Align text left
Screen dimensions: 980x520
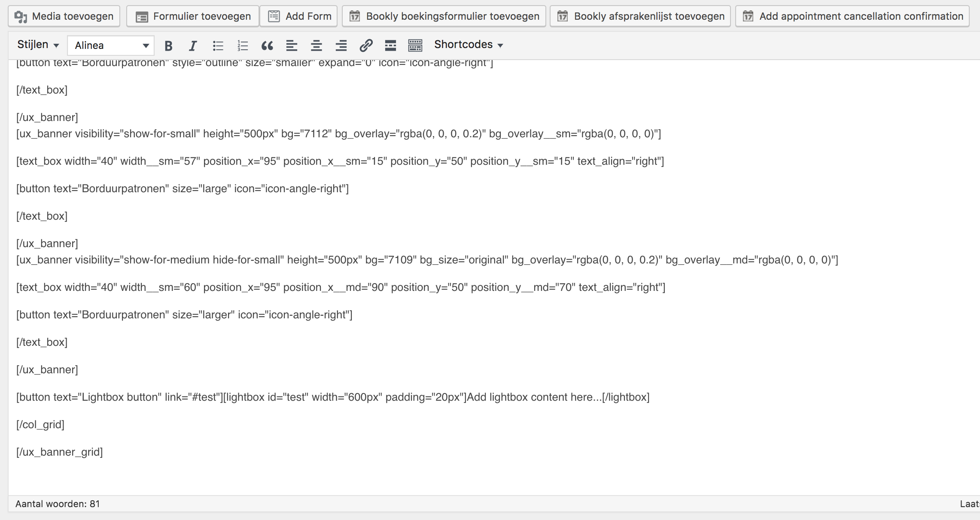click(292, 45)
